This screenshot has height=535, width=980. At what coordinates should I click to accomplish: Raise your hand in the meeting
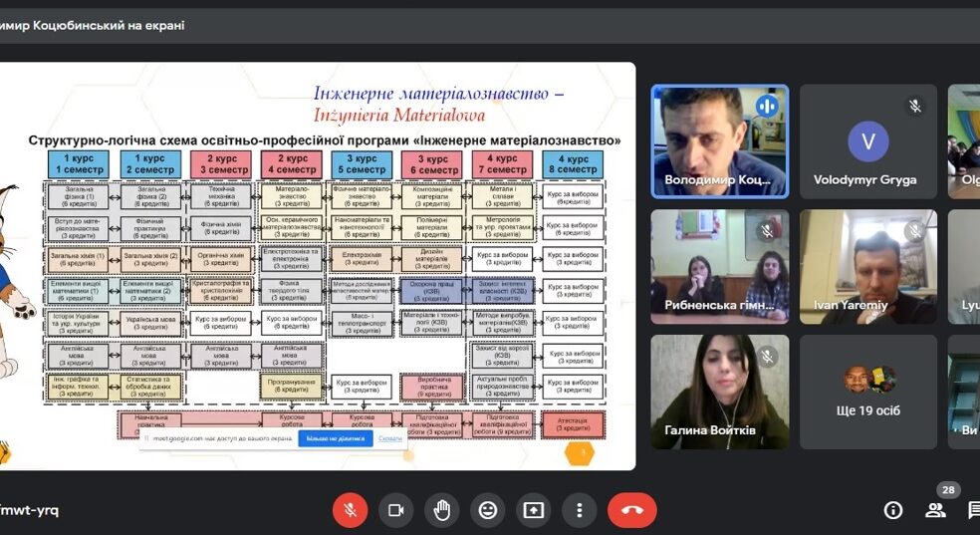tap(441, 510)
